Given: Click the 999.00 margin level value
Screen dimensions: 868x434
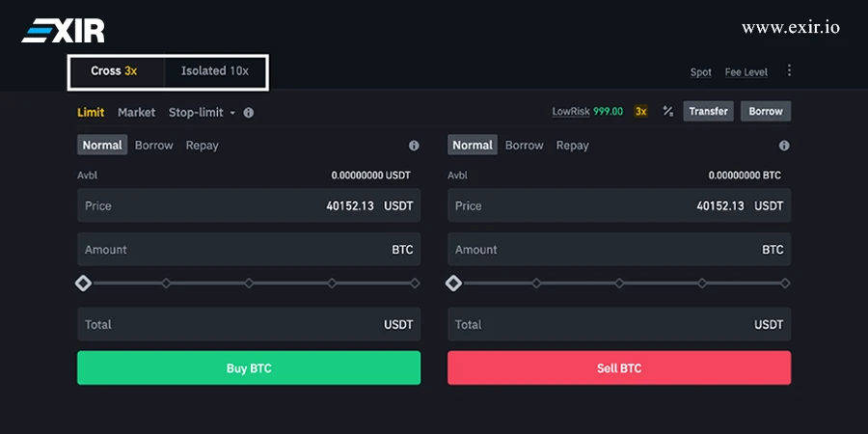Looking at the screenshot, I should click(609, 111).
